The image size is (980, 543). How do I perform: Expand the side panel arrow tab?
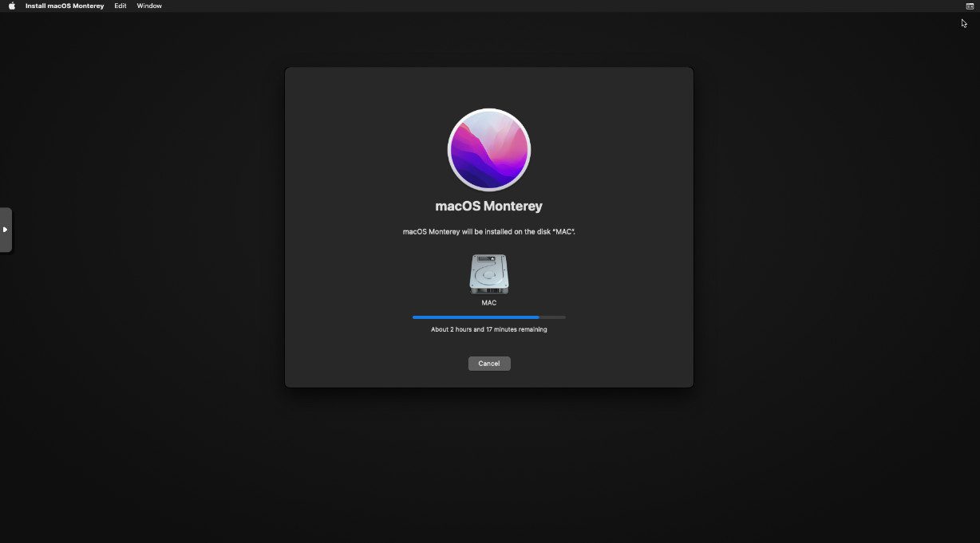click(x=6, y=230)
